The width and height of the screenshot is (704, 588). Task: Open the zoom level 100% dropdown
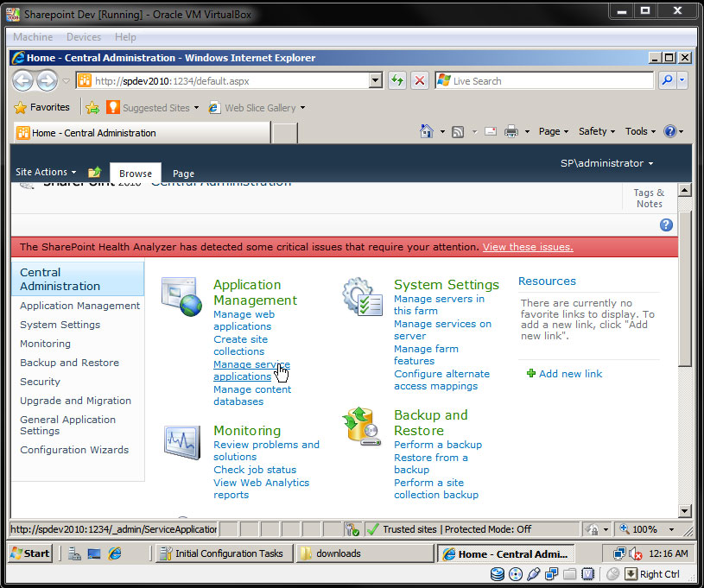coord(671,529)
